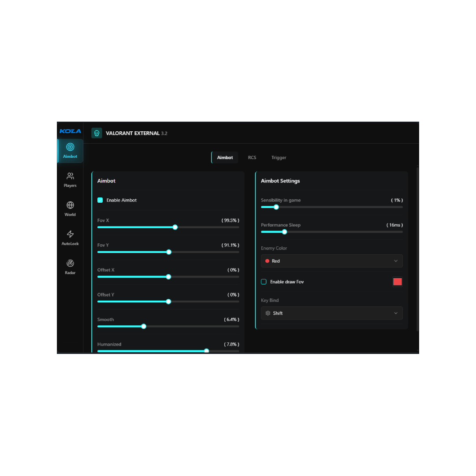Go to the World globe section
The image size is (476, 476).
[x=70, y=208]
